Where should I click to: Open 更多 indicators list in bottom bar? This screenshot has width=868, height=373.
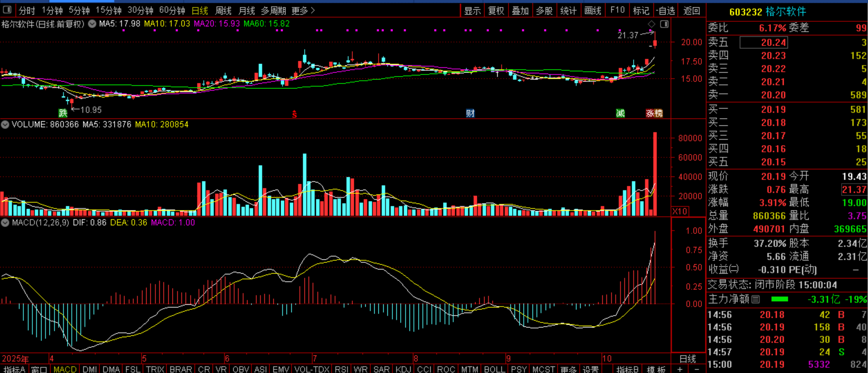pos(569,369)
